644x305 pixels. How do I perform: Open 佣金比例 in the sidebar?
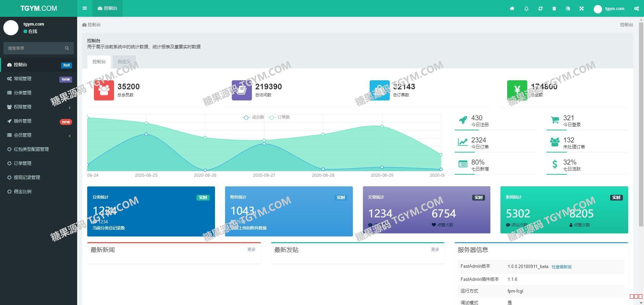click(39, 191)
